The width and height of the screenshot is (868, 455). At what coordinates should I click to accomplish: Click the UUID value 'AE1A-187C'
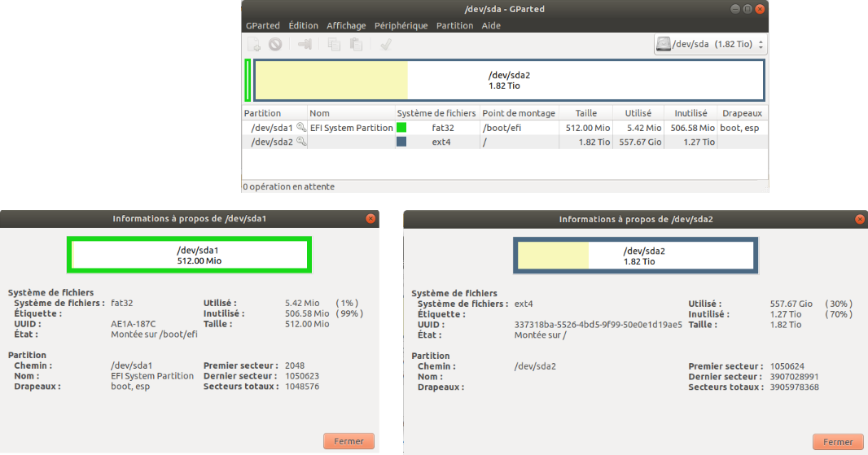134,324
